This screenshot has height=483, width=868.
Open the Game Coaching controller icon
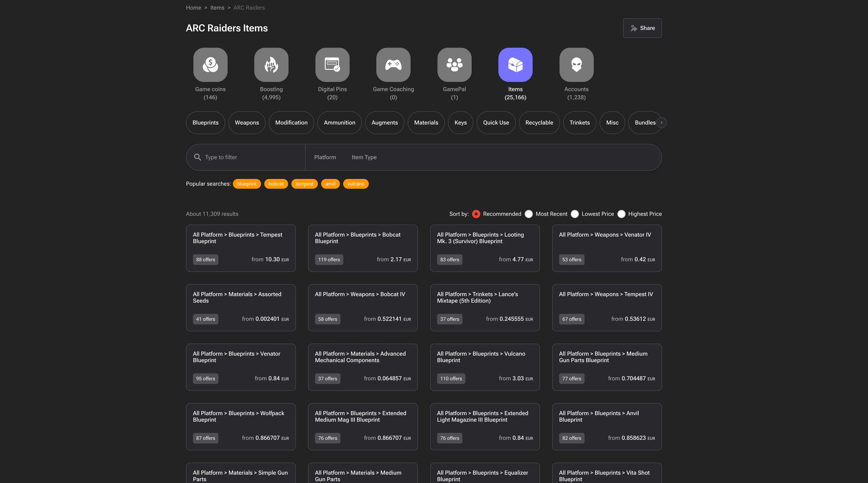(x=393, y=65)
